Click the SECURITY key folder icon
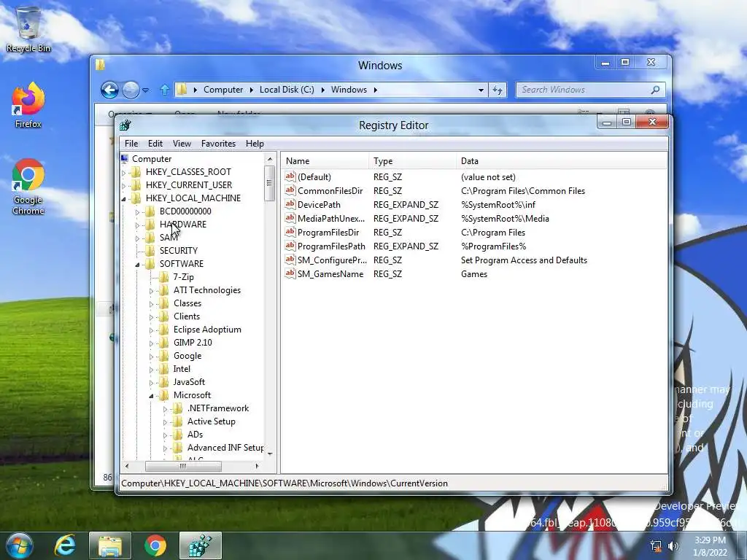This screenshot has height=560, width=747. point(150,251)
